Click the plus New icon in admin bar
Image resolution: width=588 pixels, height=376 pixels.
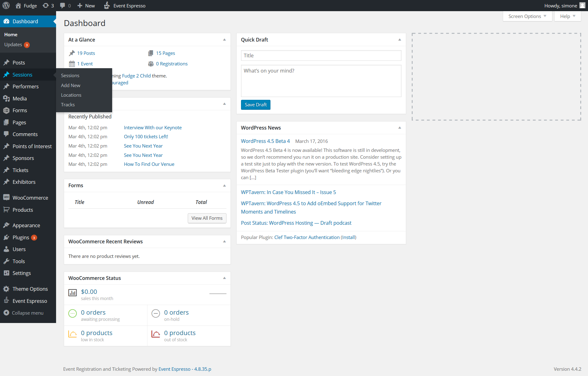click(x=80, y=6)
